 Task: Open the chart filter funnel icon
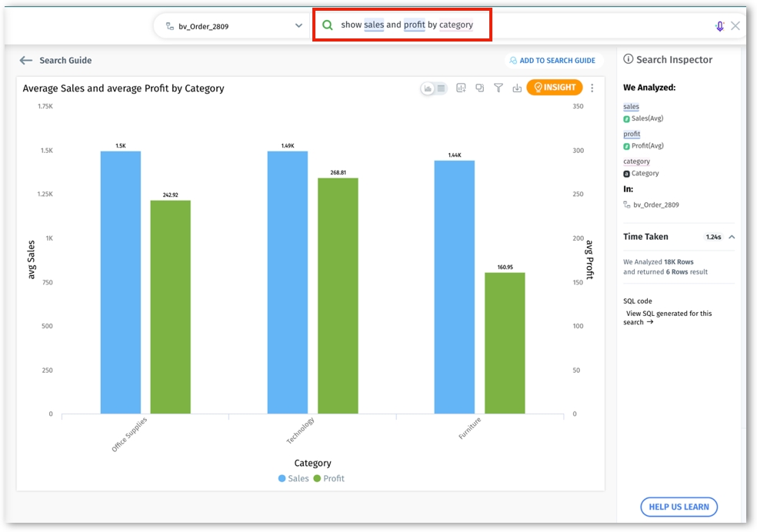499,88
